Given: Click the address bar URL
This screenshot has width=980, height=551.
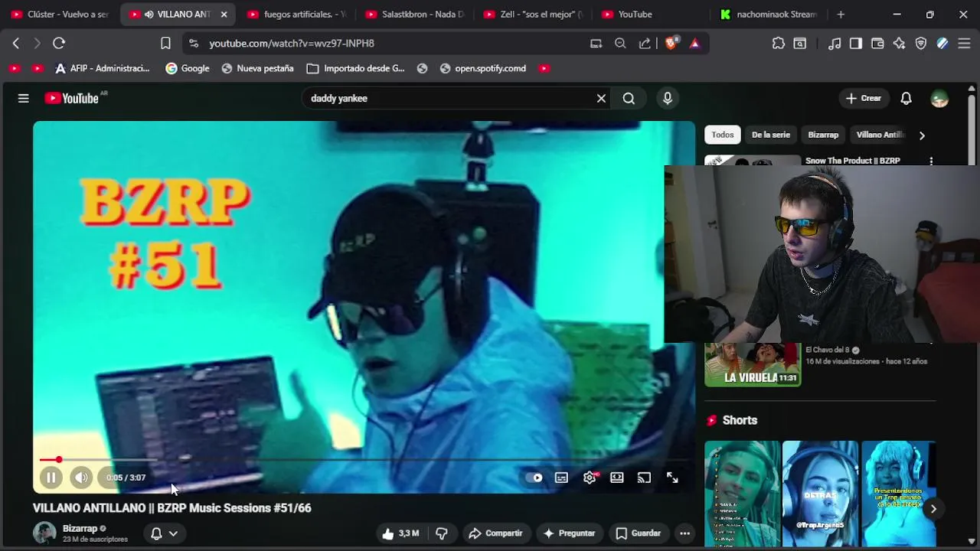Looking at the screenshot, I should click(x=292, y=44).
